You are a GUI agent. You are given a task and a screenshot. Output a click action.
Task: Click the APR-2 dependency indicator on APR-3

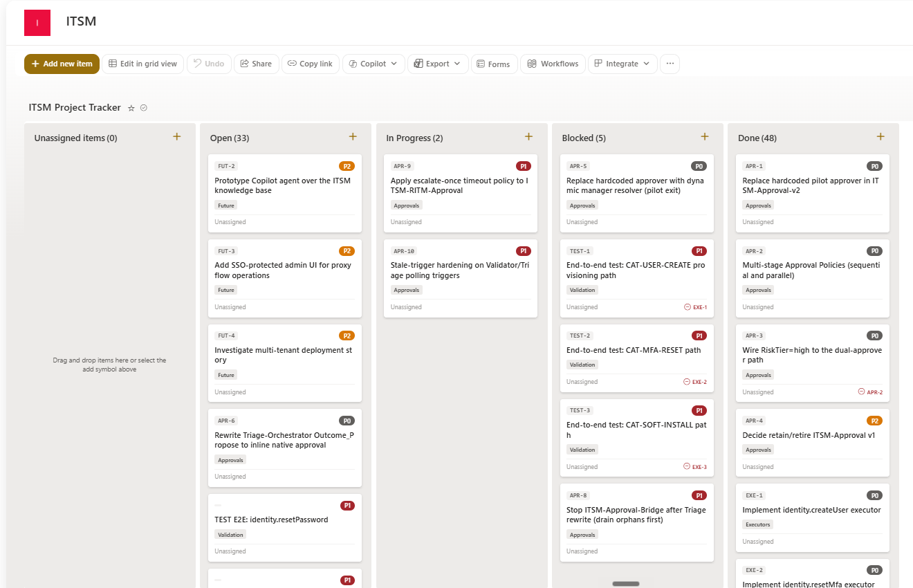coord(871,392)
